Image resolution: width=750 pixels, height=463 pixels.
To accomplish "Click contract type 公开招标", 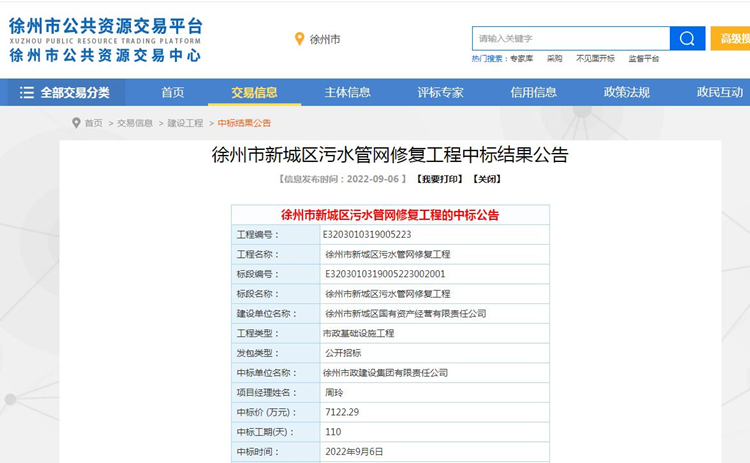I will pos(343,353).
